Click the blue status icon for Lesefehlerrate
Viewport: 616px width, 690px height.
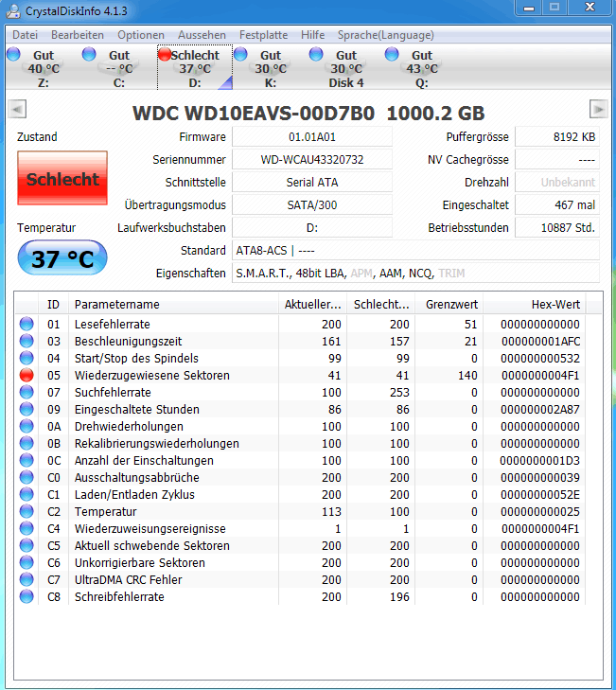(x=26, y=324)
